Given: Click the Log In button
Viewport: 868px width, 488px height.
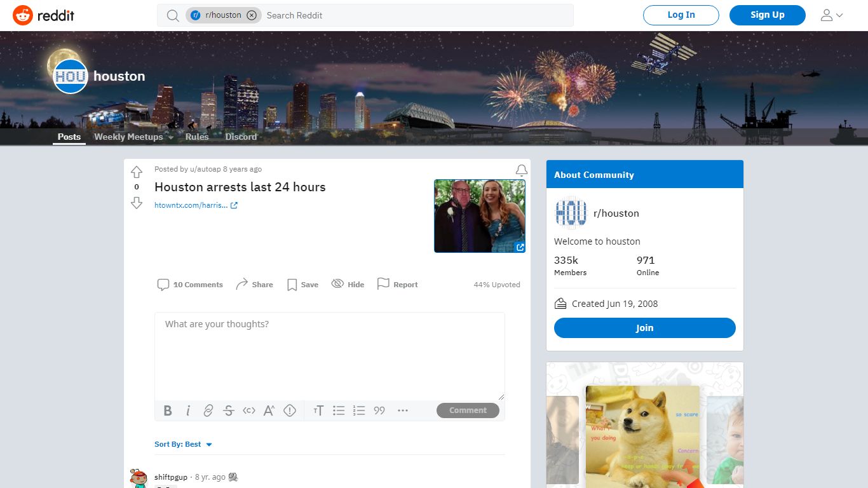Looking at the screenshot, I should pos(681,15).
